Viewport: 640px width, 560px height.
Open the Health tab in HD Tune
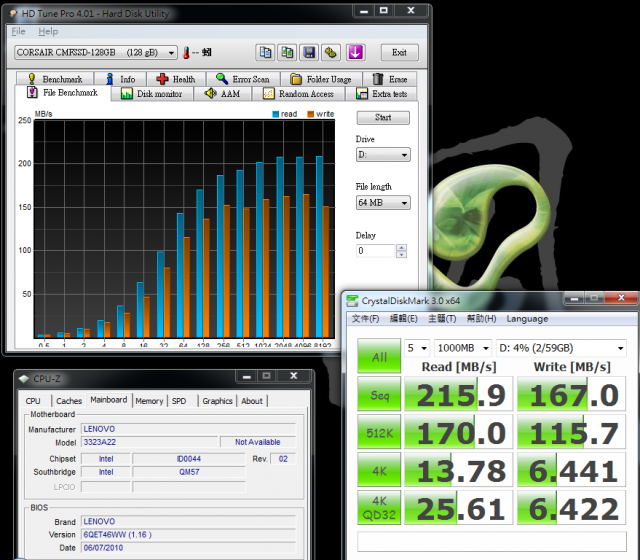(176, 79)
